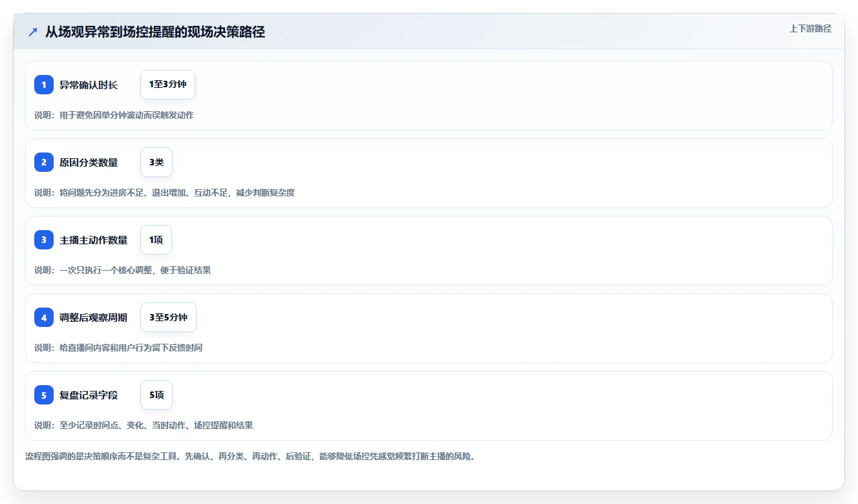This screenshot has width=858, height=504.
Task: Select the step 4 number badge
Action: tap(44, 317)
